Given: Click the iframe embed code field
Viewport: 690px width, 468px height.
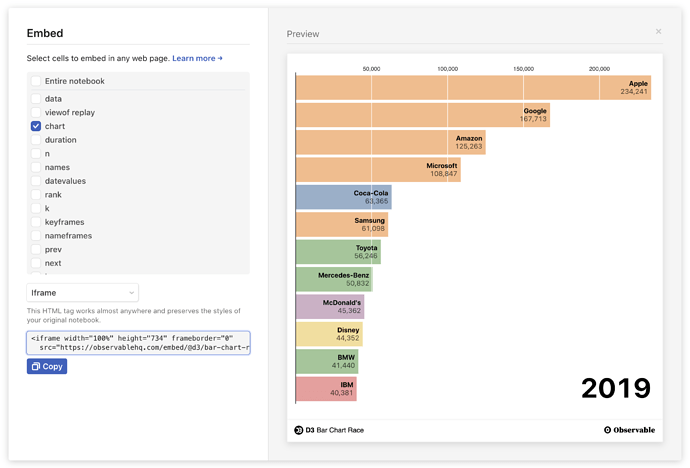Looking at the screenshot, I should click(x=138, y=343).
